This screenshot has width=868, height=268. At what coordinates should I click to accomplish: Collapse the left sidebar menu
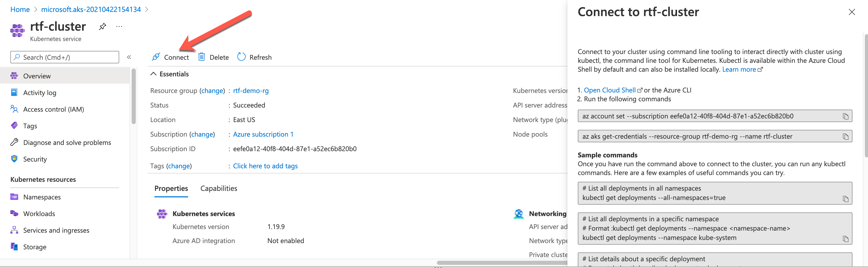[129, 57]
